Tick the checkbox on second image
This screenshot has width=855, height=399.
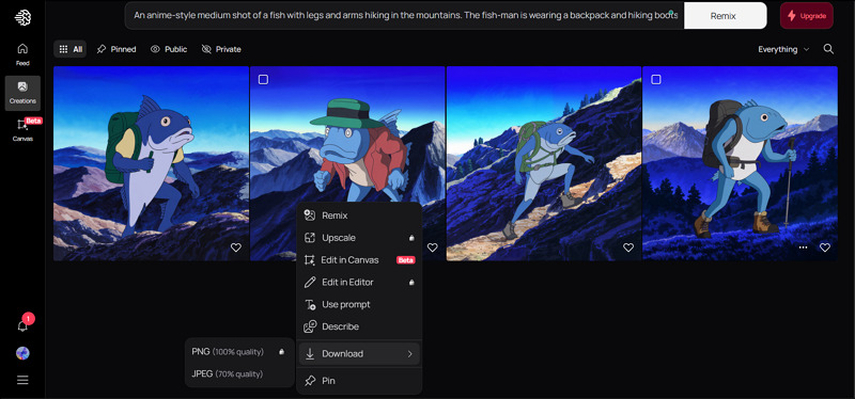pos(263,80)
